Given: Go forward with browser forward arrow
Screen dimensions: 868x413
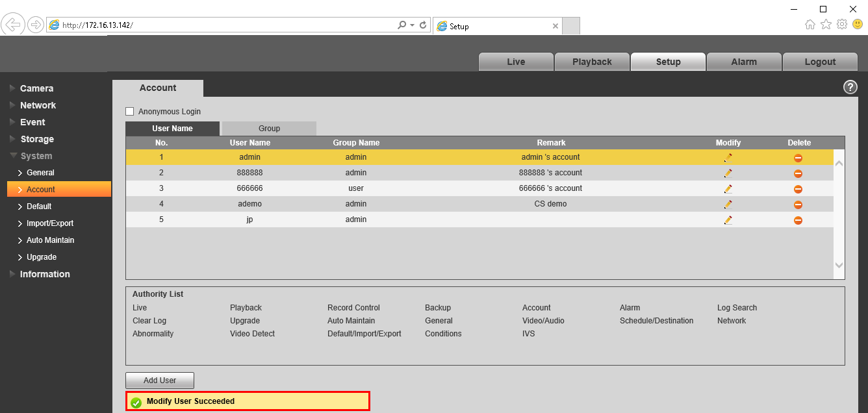Looking at the screenshot, I should pos(35,25).
